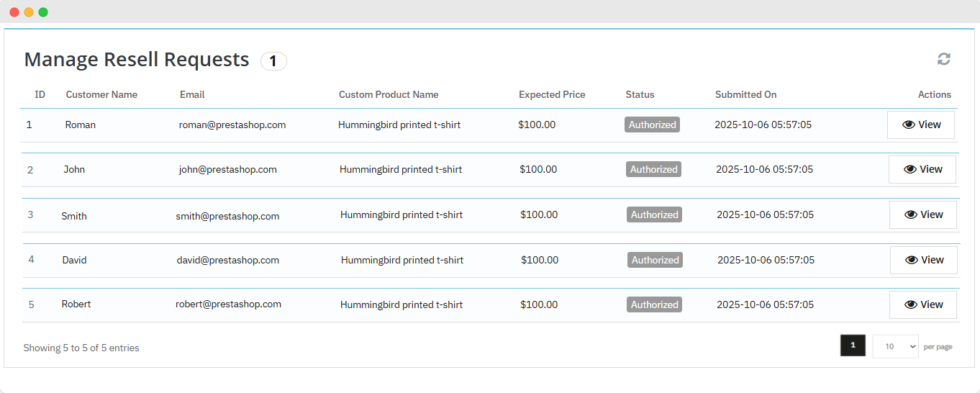The width and height of the screenshot is (980, 393).
Task: Sort by the Expected Price column header
Action: [552, 94]
